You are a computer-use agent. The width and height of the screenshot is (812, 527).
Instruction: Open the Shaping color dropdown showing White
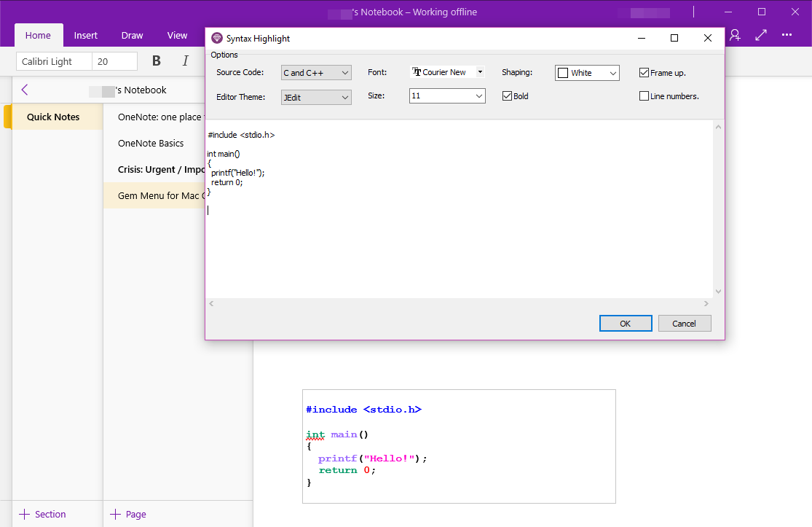point(587,73)
